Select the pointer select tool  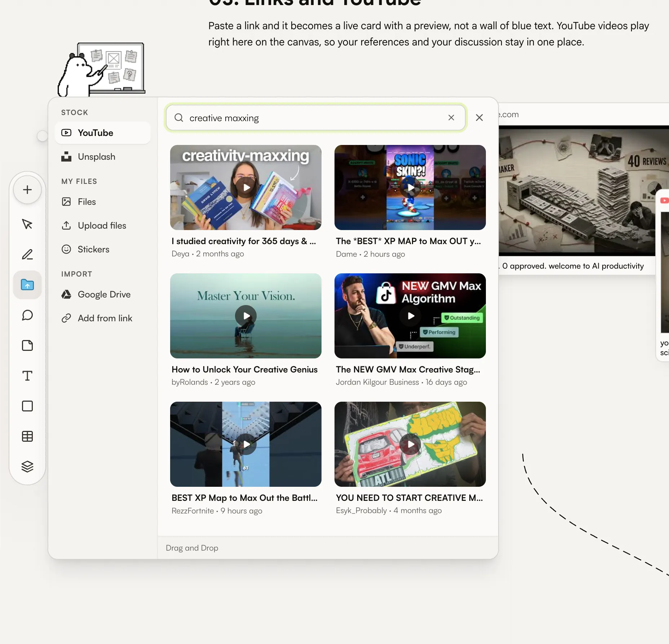coord(27,224)
